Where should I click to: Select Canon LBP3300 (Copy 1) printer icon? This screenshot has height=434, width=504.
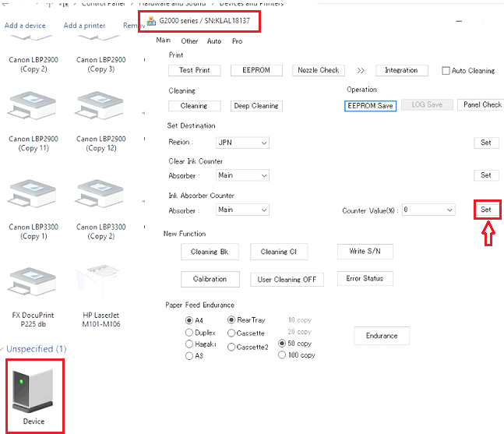click(x=32, y=197)
